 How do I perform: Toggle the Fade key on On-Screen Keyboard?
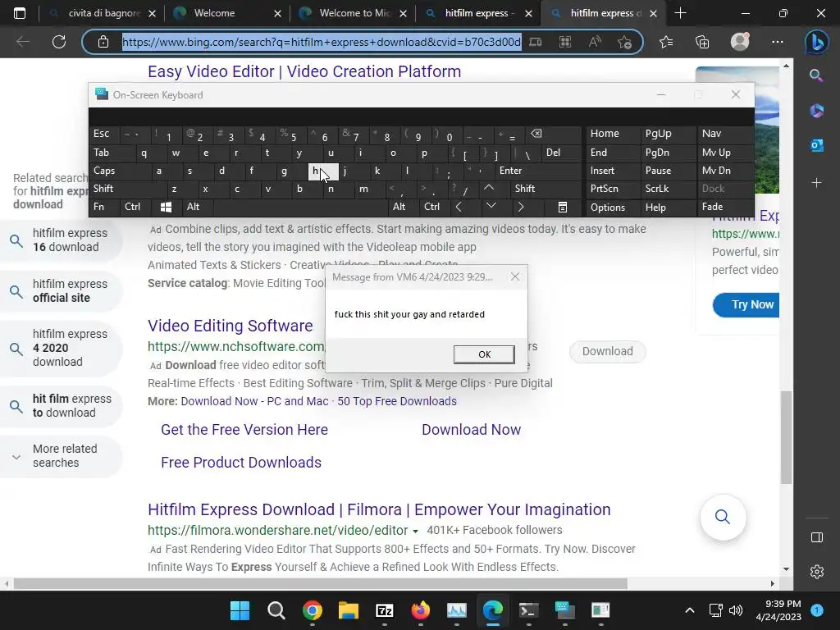coord(725,207)
